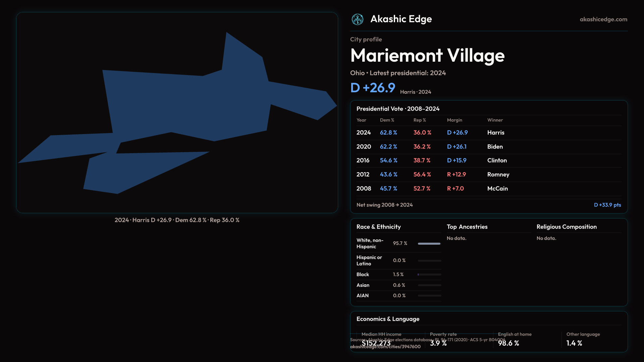Click the Net swing D +33.9 pts value
Image resolution: width=644 pixels, height=362 pixels.
coord(607,205)
